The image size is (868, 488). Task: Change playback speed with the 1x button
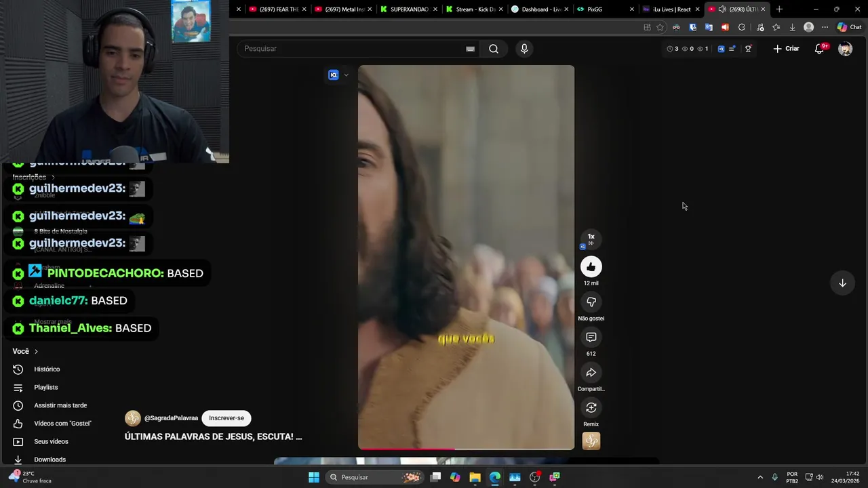click(591, 239)
